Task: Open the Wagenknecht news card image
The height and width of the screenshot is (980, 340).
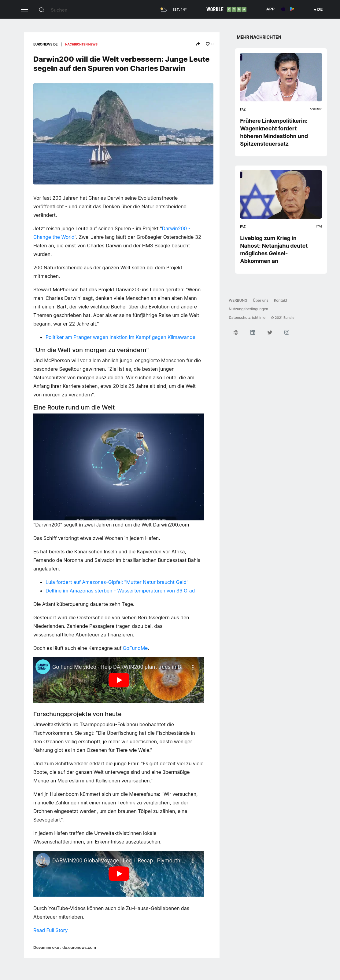Action: click(x=281, y=77)
